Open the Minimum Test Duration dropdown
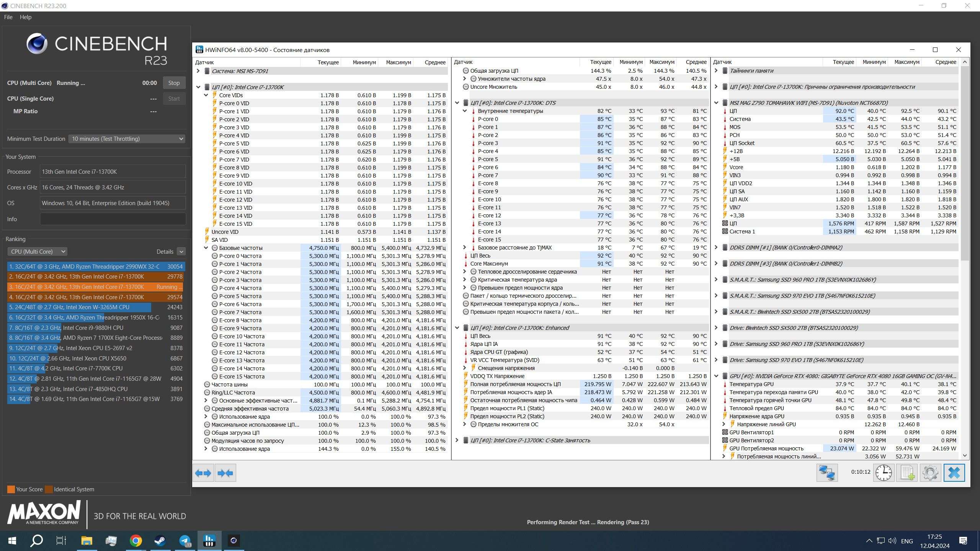The image size is (980, 551). click(126, 139)
